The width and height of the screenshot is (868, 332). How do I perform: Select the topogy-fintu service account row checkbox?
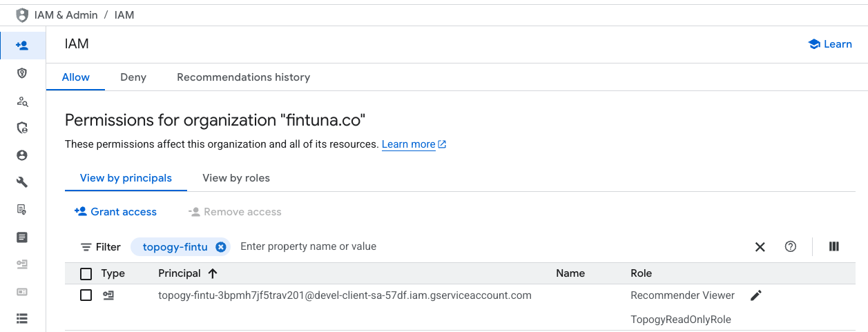point(86,295)
